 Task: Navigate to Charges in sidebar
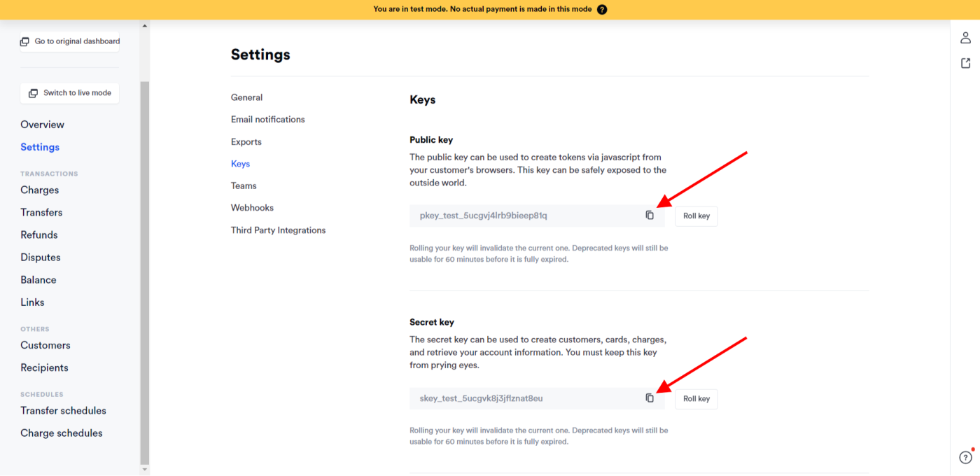[x=40, y=190]
